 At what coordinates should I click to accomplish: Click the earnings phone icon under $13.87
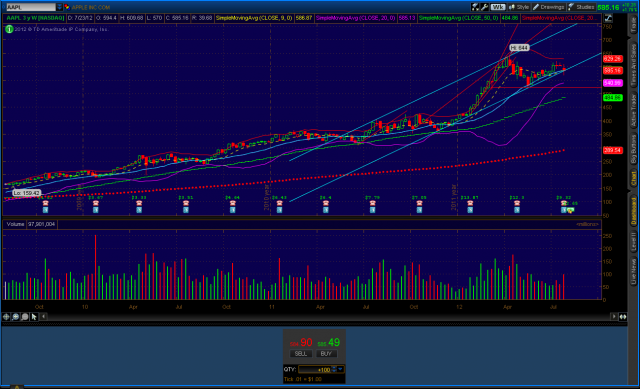coord(470,203)
